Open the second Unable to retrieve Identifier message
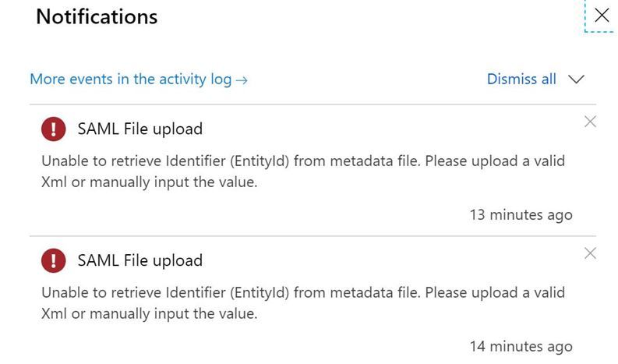Screen dimensions: 618x364 pos(303,303)
